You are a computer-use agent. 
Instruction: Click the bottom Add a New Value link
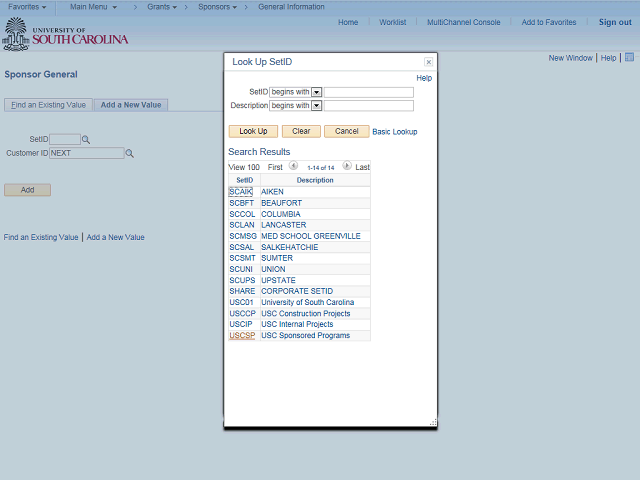click(x=116, y=237)
